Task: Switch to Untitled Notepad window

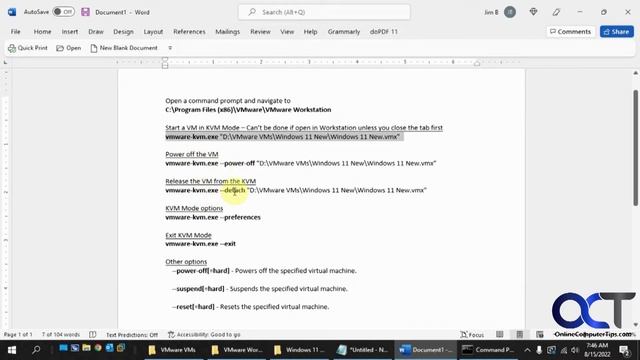Action: tap(363, 350)
